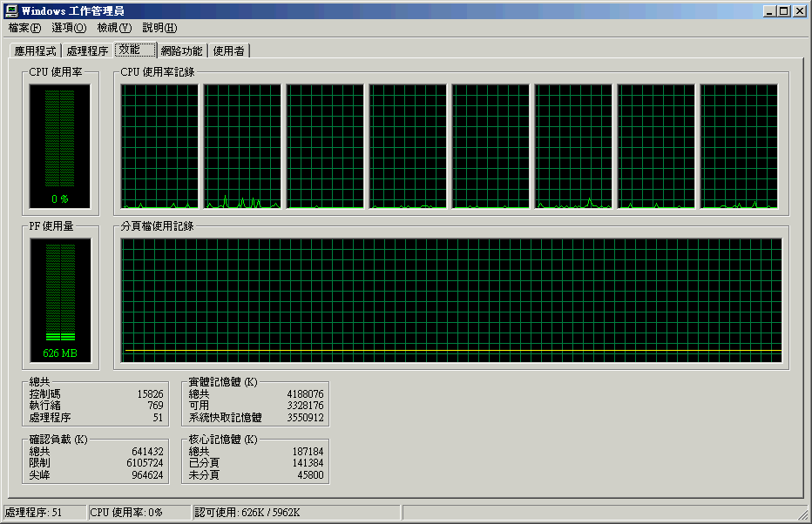Click the Task Manager title bar icon

coord(11,10)
